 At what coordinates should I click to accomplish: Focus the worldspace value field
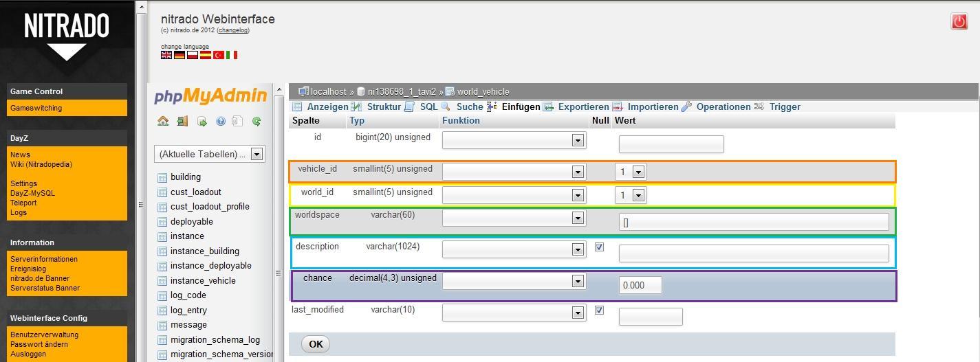(754, 221)
